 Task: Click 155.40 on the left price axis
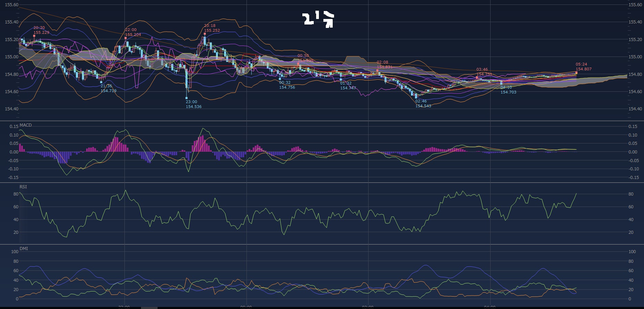(12, 22)
